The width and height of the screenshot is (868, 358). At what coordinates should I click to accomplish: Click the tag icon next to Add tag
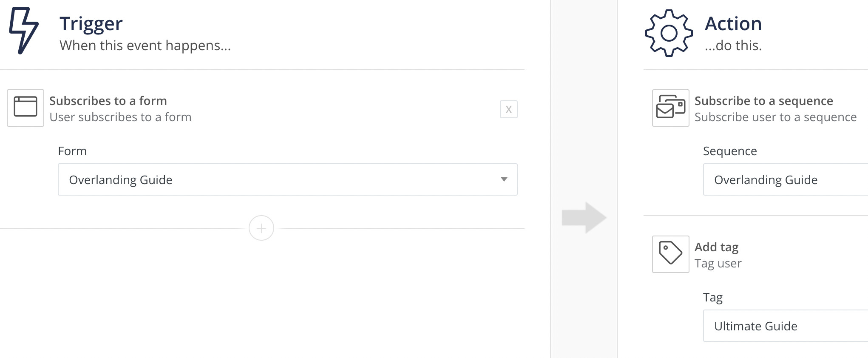click(670, 255)
